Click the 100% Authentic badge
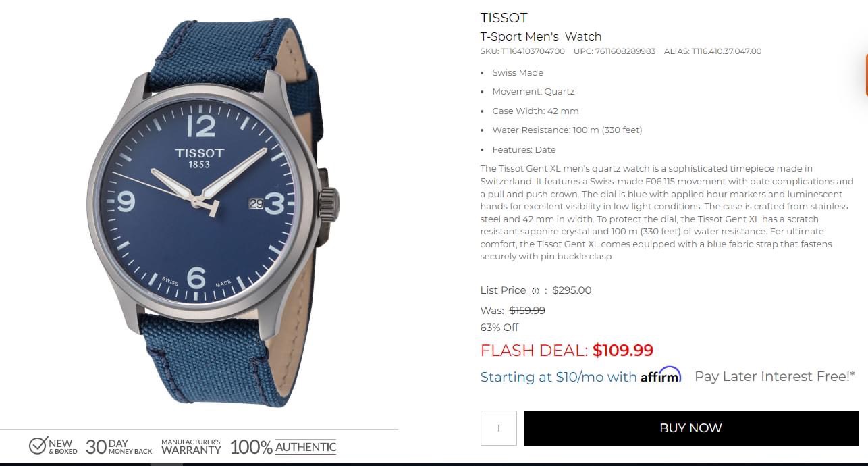The height and width of the screenshot is (466, 868). pos(283,446)
